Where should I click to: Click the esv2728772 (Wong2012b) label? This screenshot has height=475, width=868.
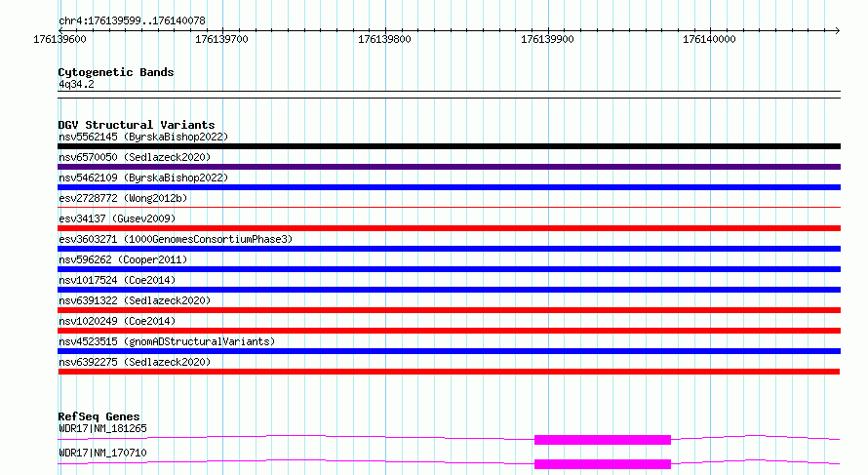[123, 198]
